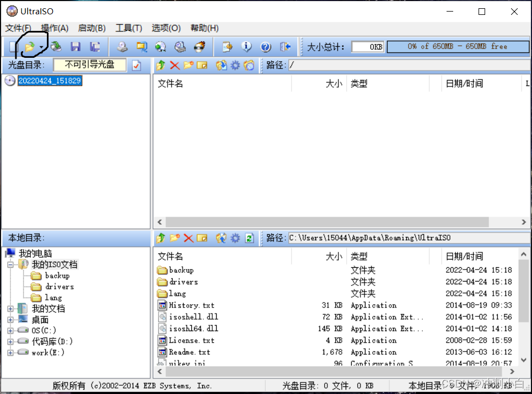This screenshot has width=532, height=394.
Task: Click the Make CD/DVD Image drive icon
Action: [122, 47]
